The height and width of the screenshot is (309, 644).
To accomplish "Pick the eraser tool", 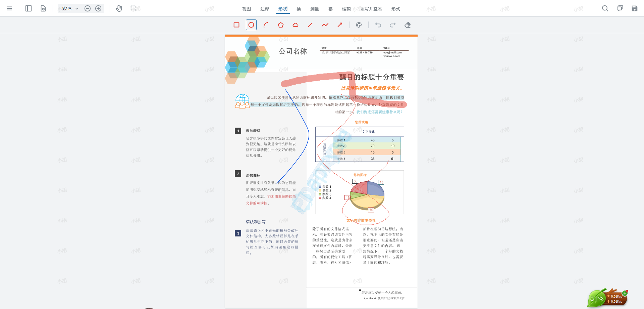I will pos(408,25).
